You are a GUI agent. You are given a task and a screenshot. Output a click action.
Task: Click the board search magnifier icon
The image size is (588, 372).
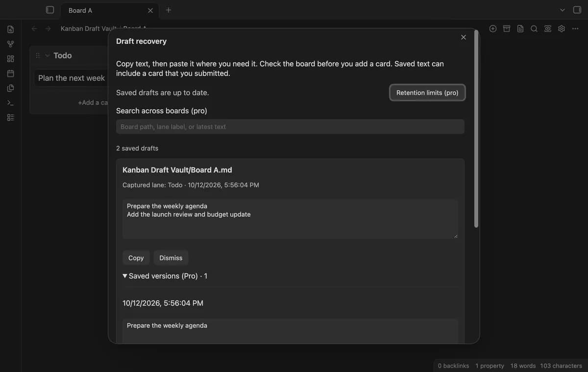[x=534, y=29]
